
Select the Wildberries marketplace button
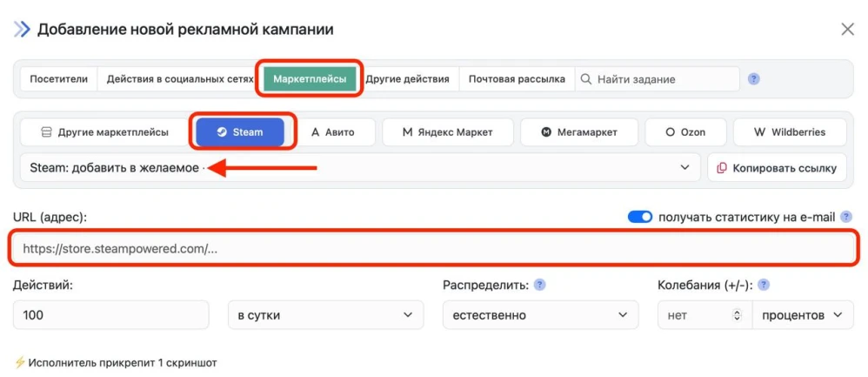[x=790, y=132]
